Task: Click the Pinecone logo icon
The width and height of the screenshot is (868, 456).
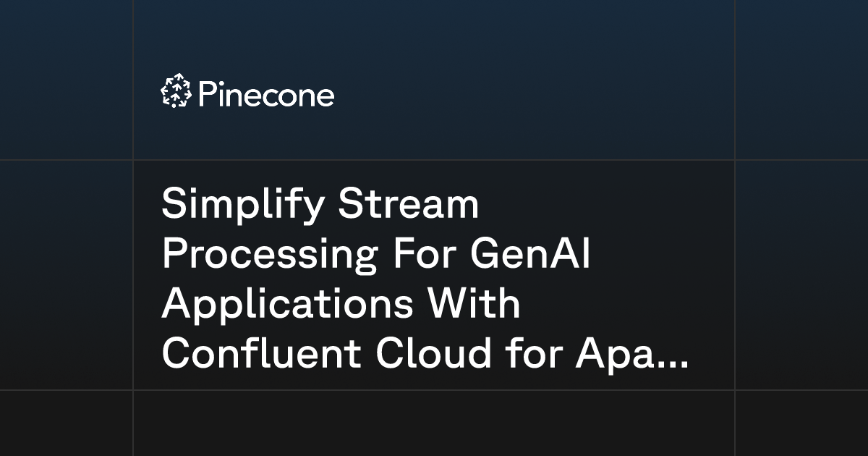Action: 176,93
